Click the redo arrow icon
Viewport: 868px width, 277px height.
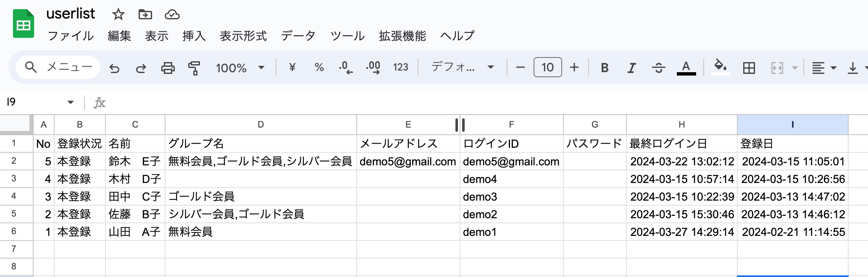(141, 68)
